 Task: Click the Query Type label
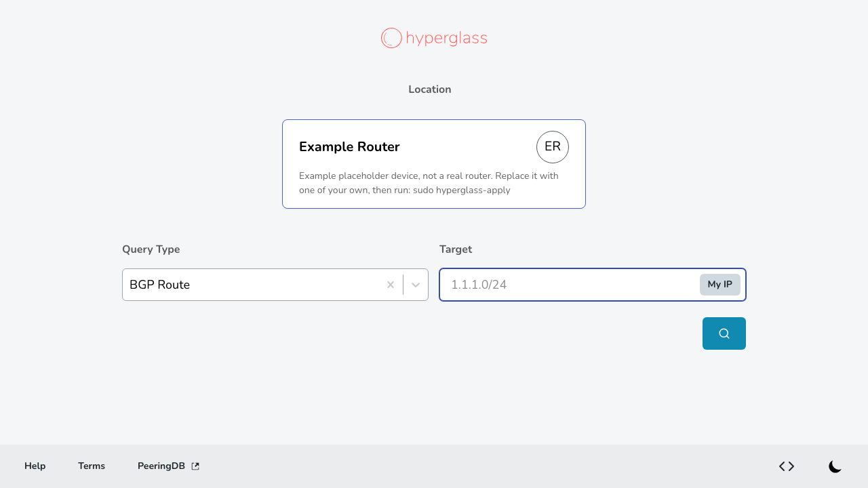click(x=151, y=249)
